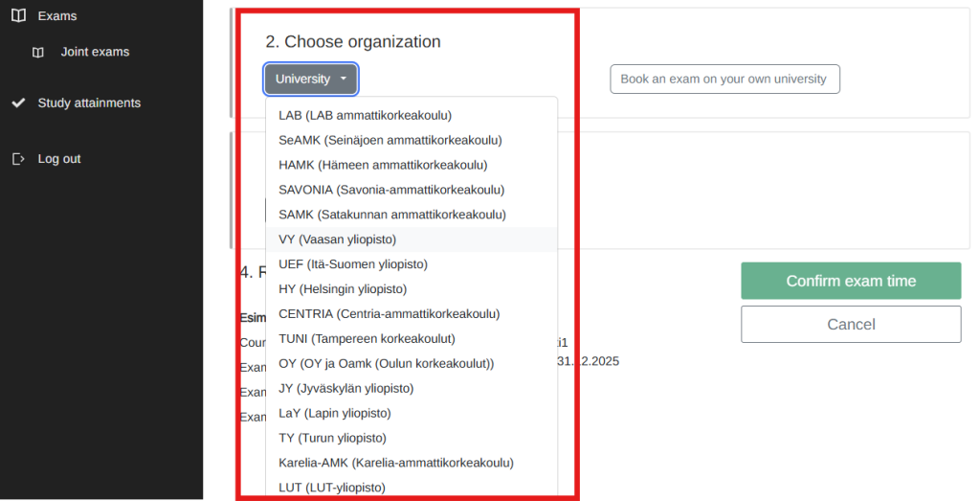Cancel the exam booking
The width and height of the screenshot is (980, 501).
click(x=851, y=325)
